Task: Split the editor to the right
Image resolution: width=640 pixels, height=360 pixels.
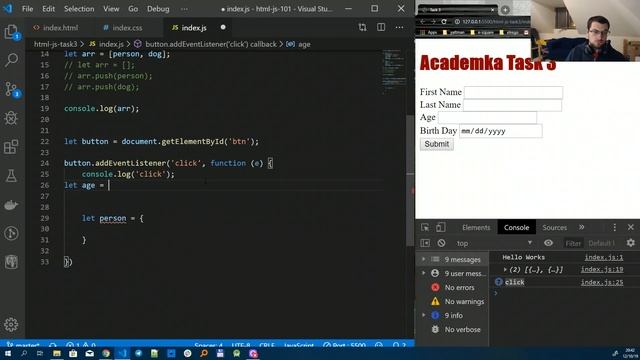Action: point(381,27)
